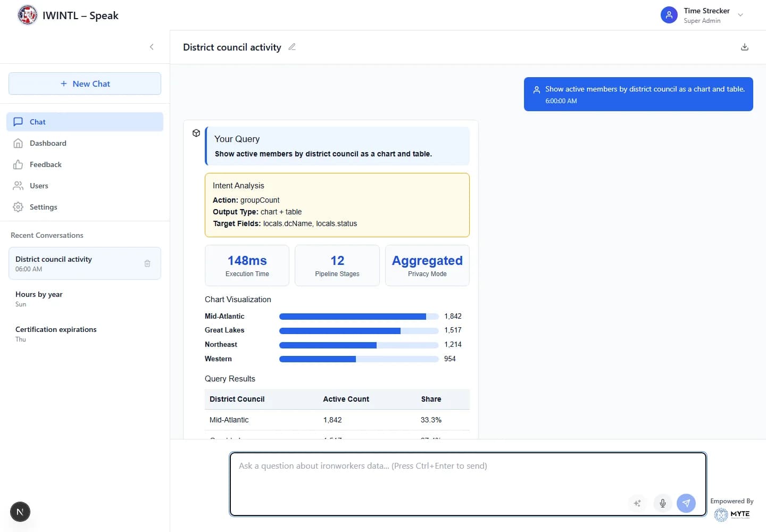Start a New Chat
The height and width of the screenshot is (532, 766).
pyautogui.click(x=85, y=84)
